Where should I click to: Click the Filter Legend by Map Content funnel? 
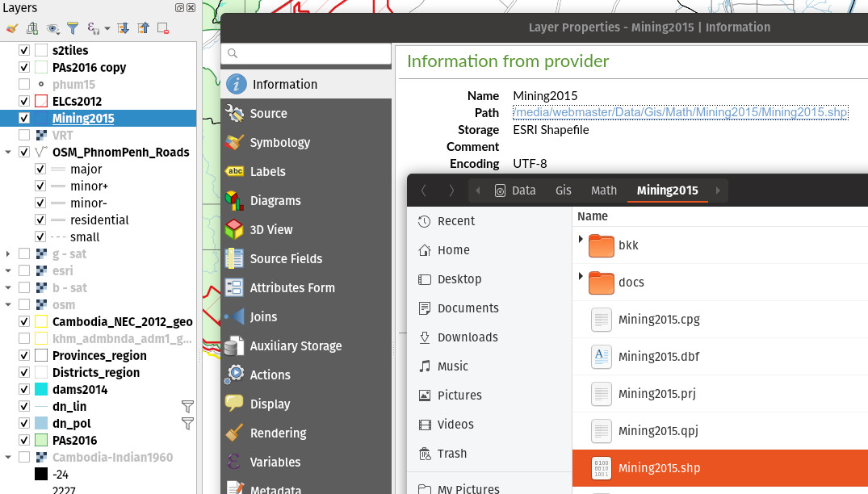(73, 28)
